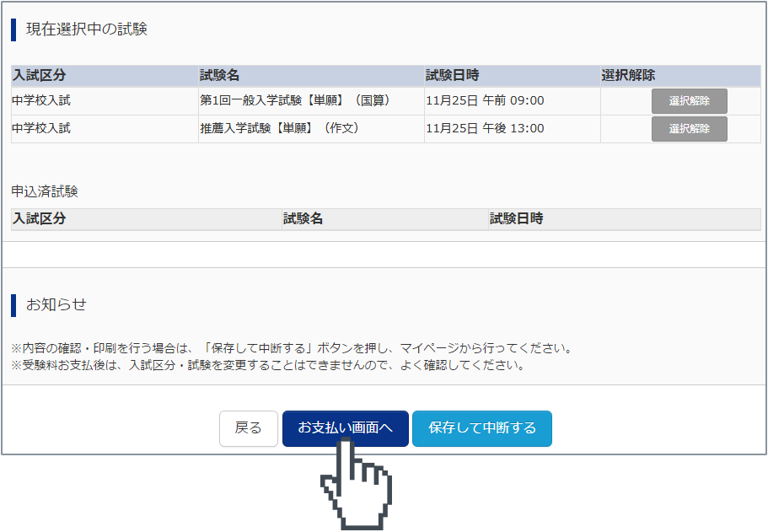
Task: Click 試験日時 header in 申込済試験 table
Action: 517,218
